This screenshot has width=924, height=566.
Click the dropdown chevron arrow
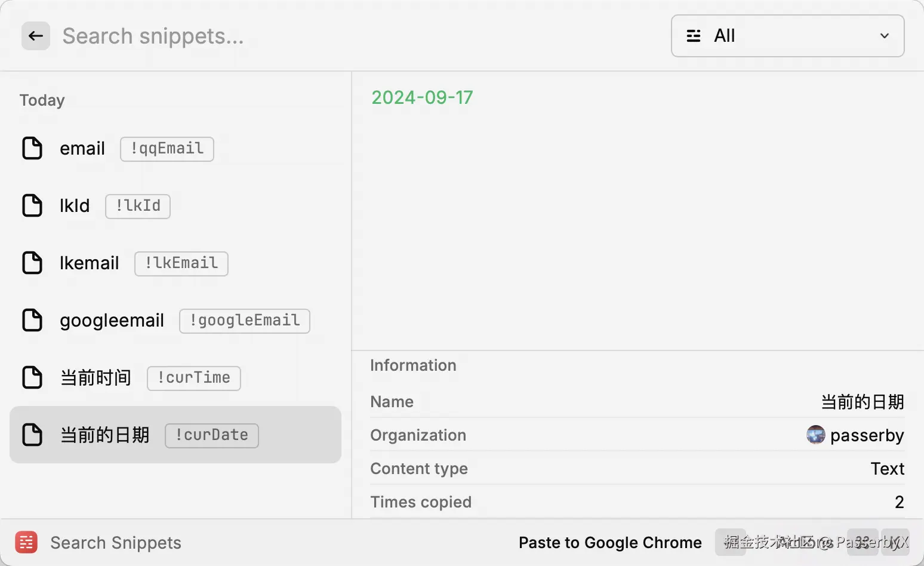click(884, 36)
